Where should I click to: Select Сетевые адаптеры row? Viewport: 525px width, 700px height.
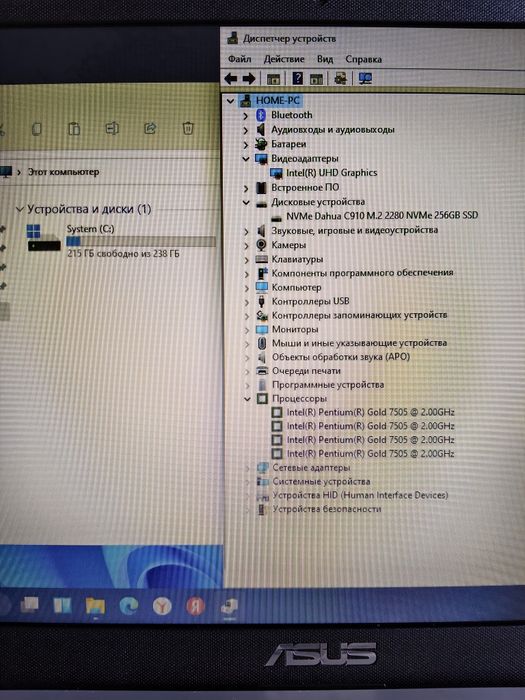pos(312,468)
